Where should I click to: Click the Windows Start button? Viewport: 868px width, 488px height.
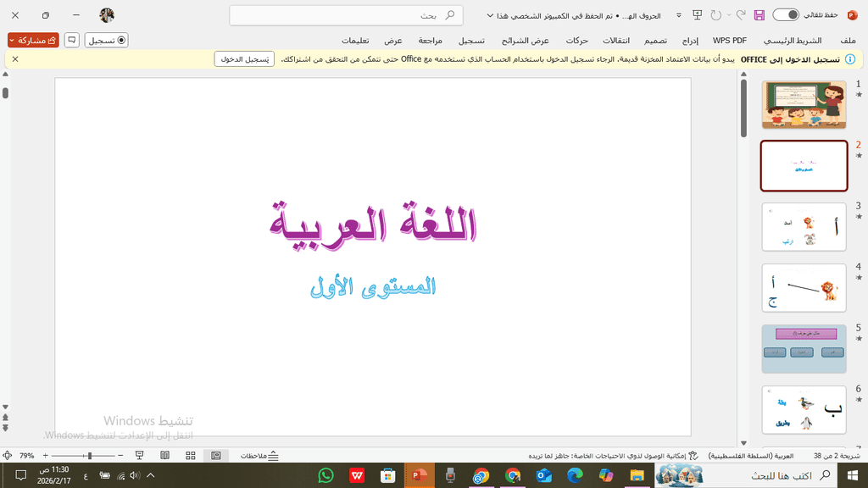click(853, 475)
